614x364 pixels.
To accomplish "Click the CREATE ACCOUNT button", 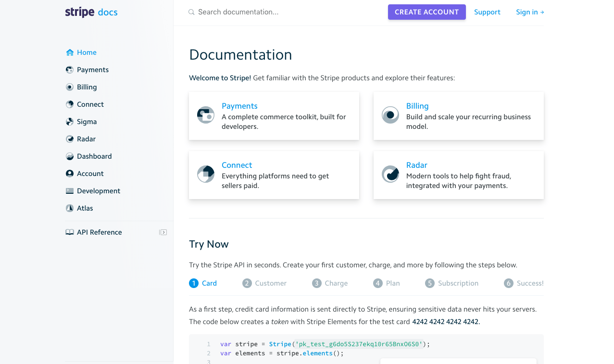I will click(x=427, y=12).
